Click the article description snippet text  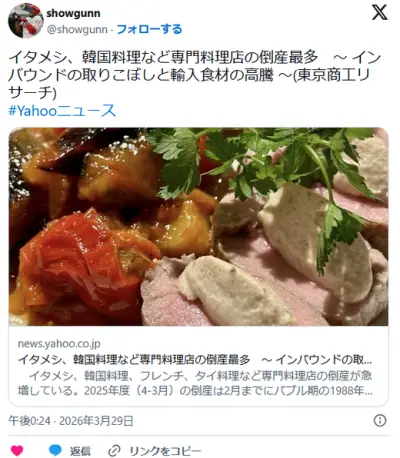(x=195, y=383)
